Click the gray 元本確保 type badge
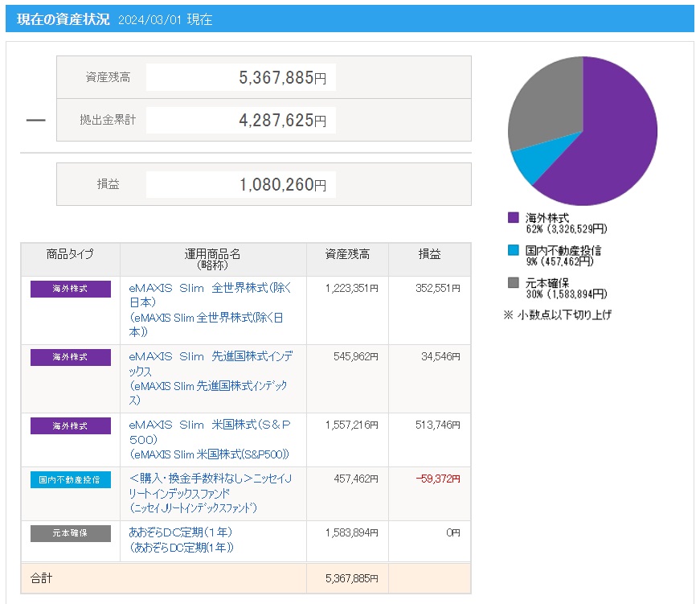Screen dimensions: 700x604 pyautogui.click(x=71, y=533)
